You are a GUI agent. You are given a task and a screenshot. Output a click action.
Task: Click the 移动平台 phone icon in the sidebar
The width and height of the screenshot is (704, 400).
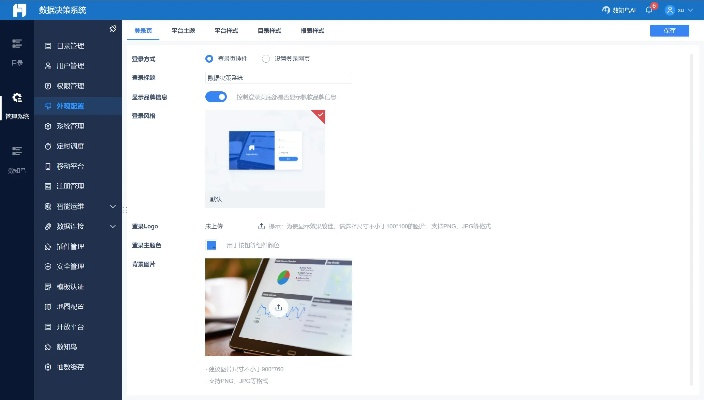pos(48,165)
